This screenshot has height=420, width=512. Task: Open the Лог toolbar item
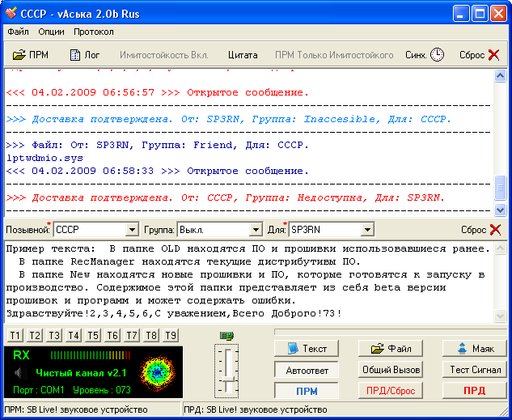pyautogui.click(x=85, y=55)
